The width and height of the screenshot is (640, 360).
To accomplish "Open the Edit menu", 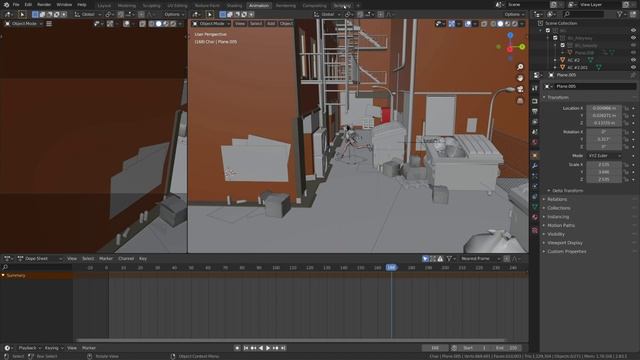I will click(28, 5).
